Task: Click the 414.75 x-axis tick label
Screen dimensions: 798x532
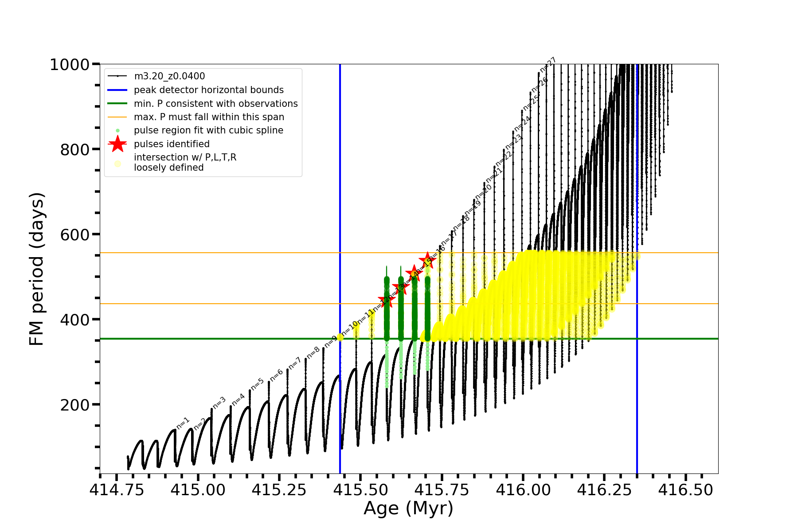Action: click(x=117, y=490)
